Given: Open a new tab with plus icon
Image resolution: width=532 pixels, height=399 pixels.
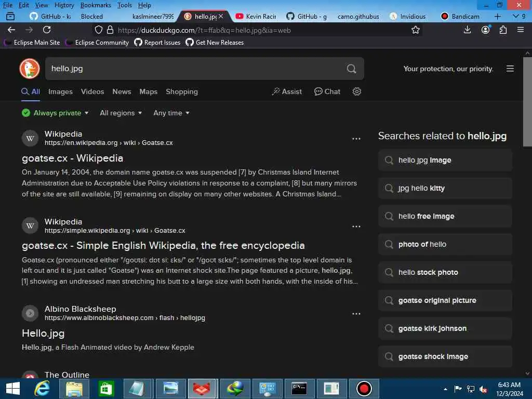Looking at the screenshot, I should [498, 16].
